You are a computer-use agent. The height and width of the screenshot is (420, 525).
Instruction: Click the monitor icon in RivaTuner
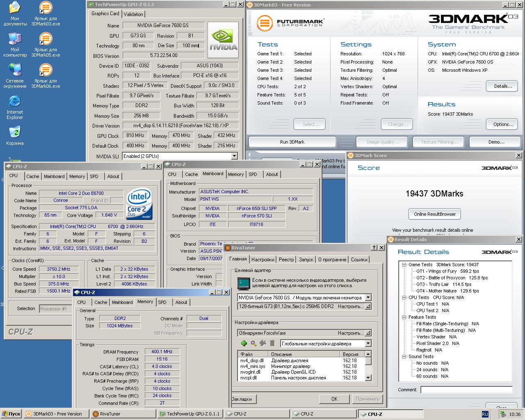244,283
